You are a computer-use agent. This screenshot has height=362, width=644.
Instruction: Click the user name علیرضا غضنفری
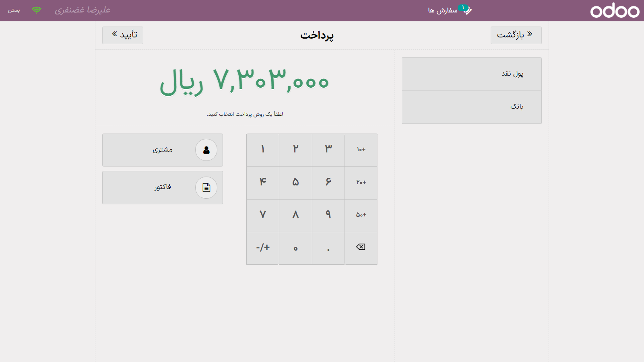tap(83, 10)
